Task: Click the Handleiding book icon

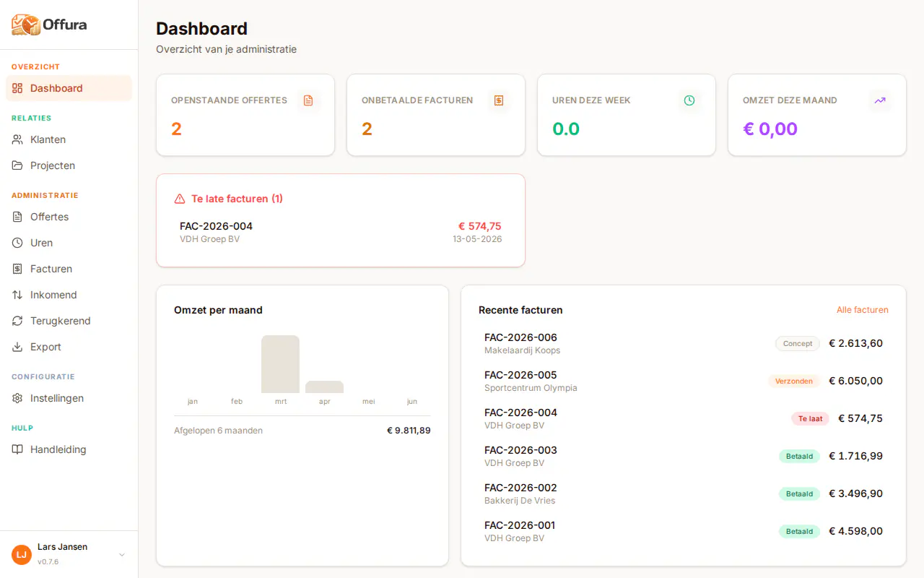Action: coord(17,449)
